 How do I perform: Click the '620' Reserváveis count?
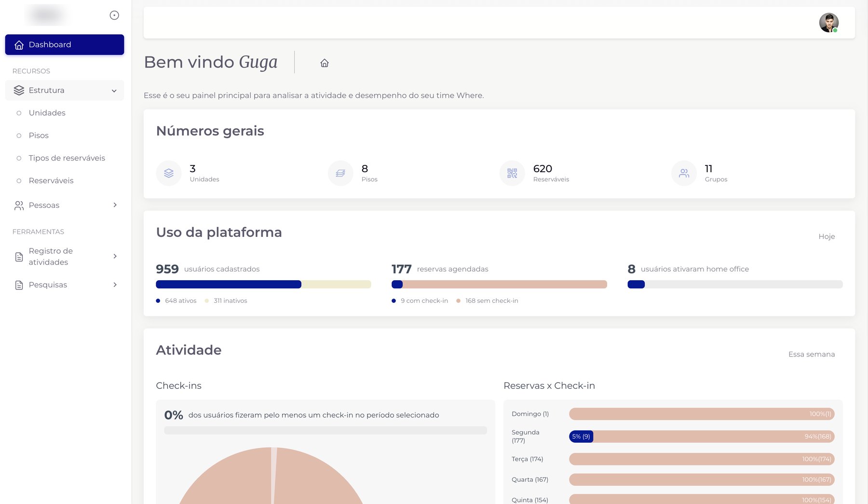click(542, 169)
